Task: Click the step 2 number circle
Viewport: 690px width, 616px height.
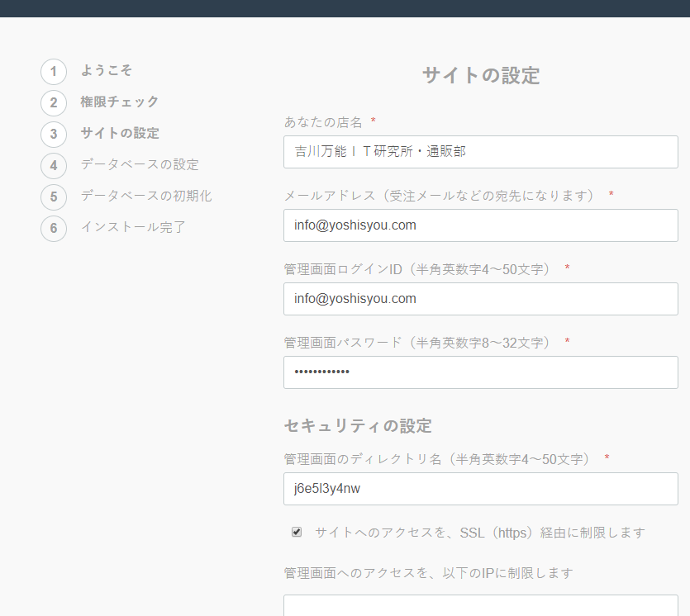Action: point(54,103)
